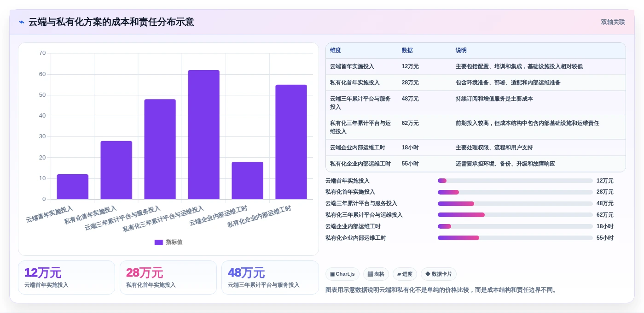Click the chart y-axis label 70
The width and height of the screenshot is (644, 313).
[42, 53]
